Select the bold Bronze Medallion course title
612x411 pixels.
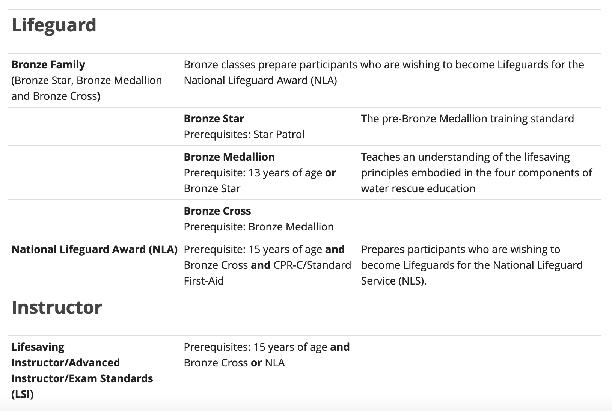[x=229, y=157]
